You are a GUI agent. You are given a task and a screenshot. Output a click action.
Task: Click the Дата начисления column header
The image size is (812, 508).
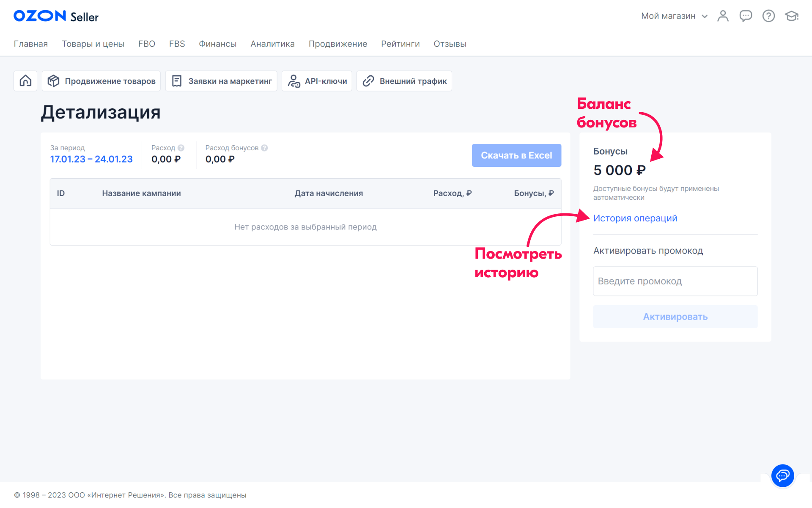(329, 193)
